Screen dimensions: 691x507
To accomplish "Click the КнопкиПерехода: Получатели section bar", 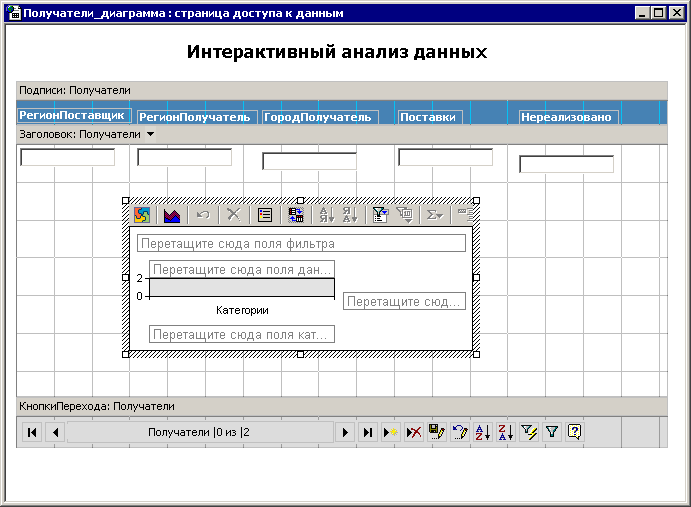I will click(x=342, y=406).
